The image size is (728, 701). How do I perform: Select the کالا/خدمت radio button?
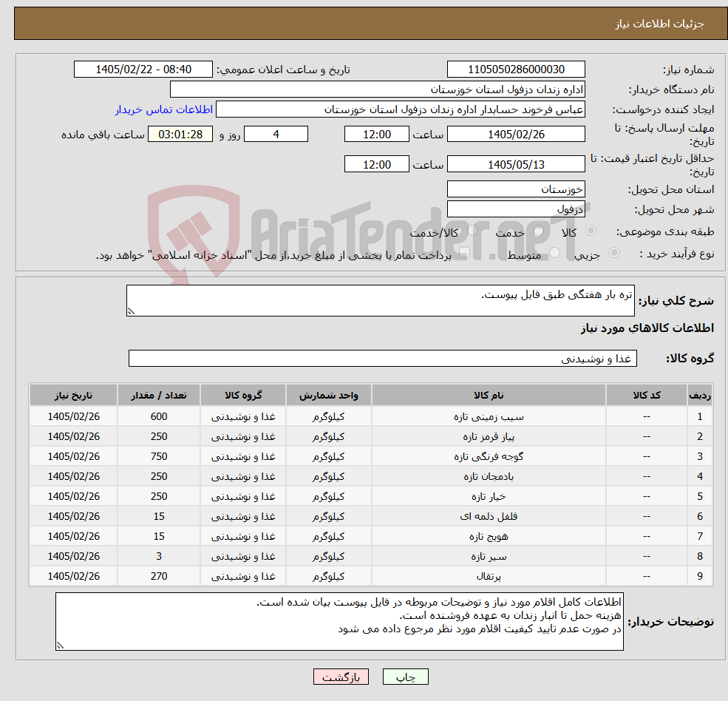472,231
